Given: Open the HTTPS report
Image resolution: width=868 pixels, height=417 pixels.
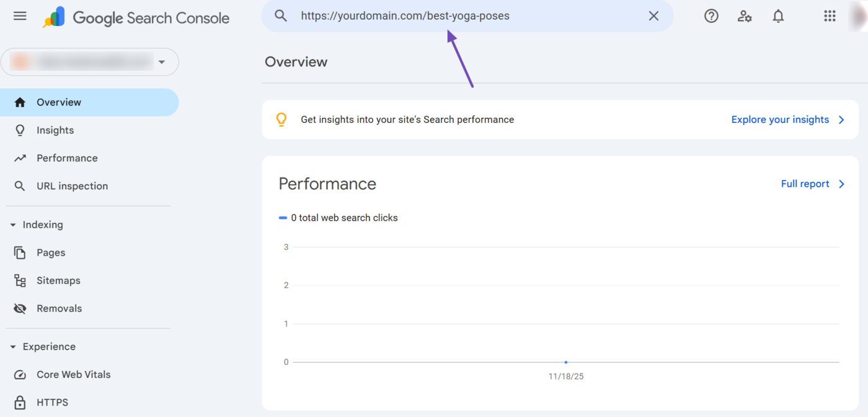Looking at the screenshot, I should tap(53, 402).
